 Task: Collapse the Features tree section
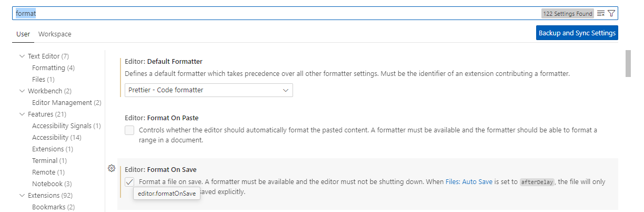(x=22, y=114)
